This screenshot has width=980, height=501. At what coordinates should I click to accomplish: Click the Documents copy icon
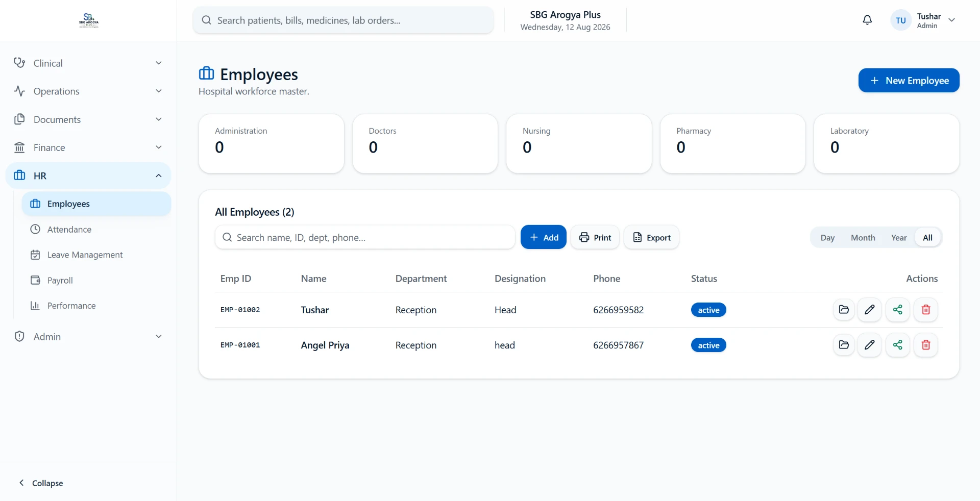19,119
